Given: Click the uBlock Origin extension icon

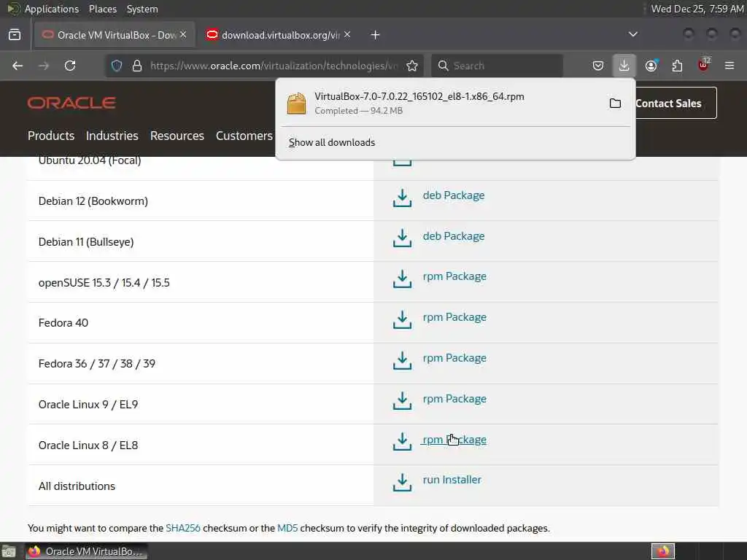Looking at the screenshot, I should pyautogui.click(x=703, y=65).
